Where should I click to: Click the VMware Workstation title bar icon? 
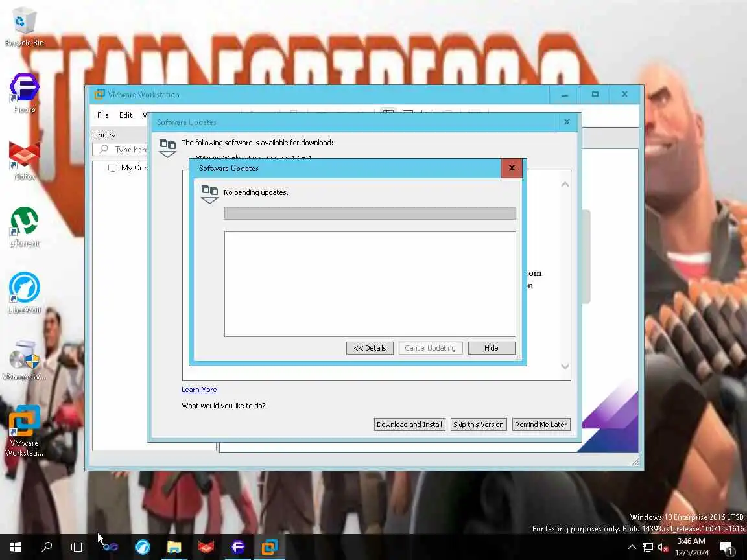(99, 94)
